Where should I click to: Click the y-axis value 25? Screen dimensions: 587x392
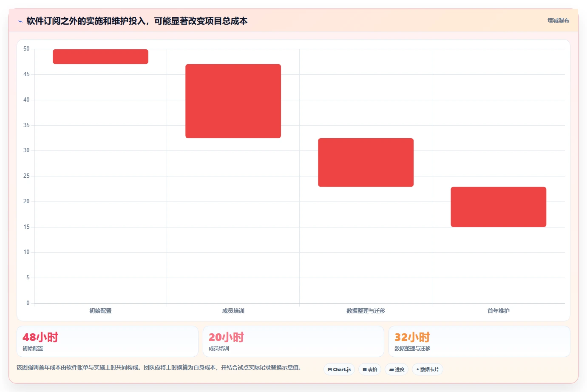26,176
